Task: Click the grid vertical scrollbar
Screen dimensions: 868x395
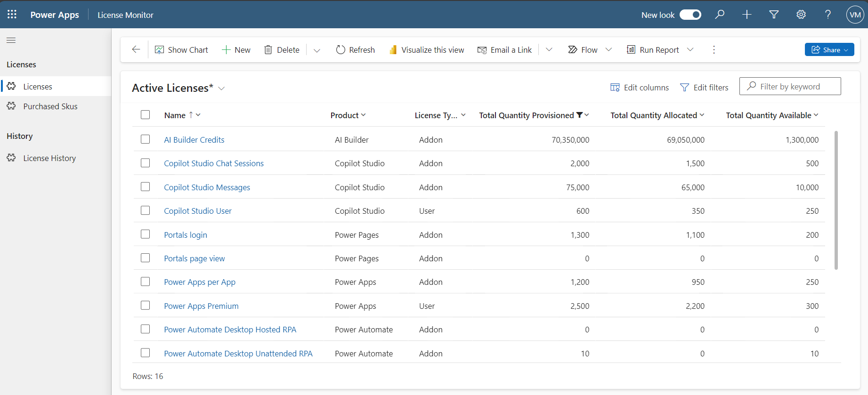Action: pos(836,200)
